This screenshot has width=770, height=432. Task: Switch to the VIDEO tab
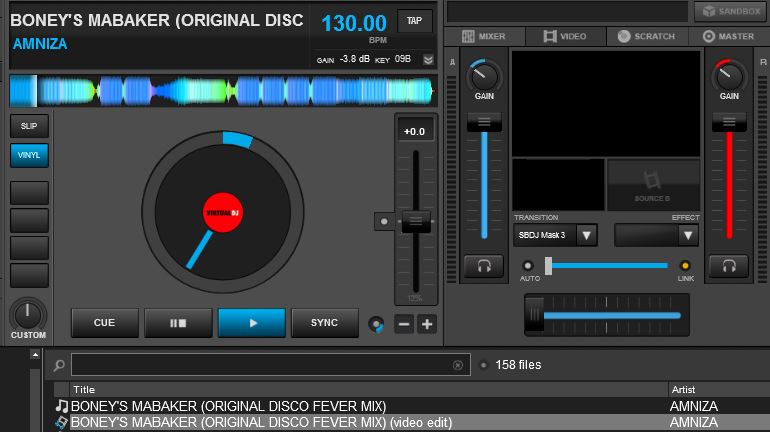pos(565,36)
